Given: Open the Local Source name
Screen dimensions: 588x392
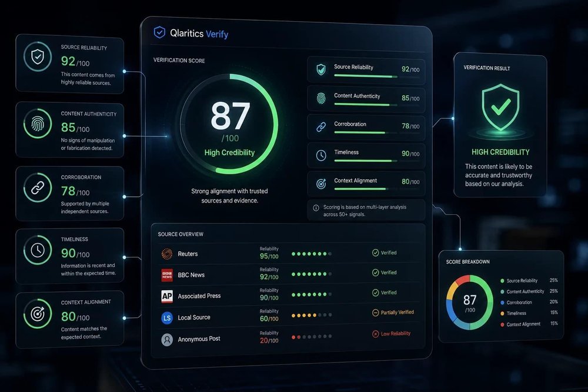Looking at the screenshot, I should [x=194, y=317].
